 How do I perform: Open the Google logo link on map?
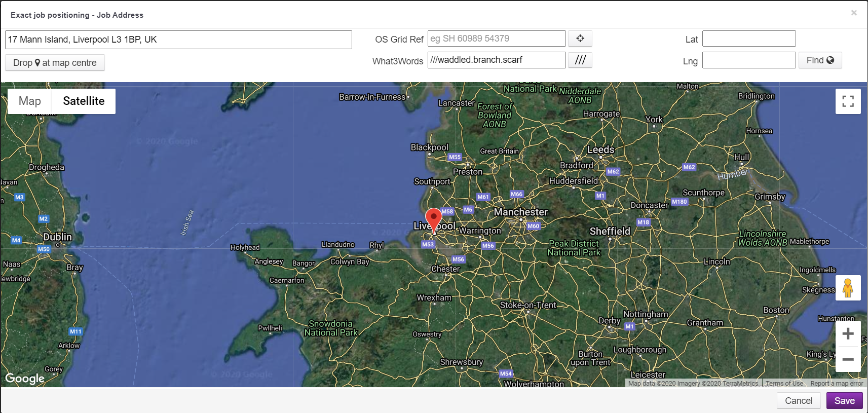click(25, 379)
